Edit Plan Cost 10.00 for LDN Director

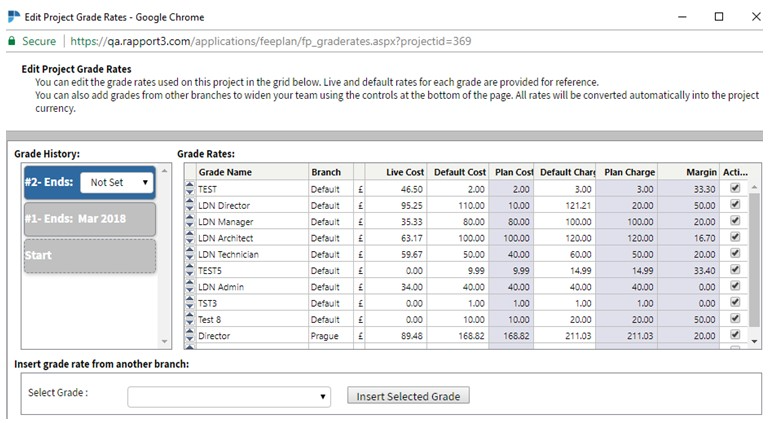point(511,205)
